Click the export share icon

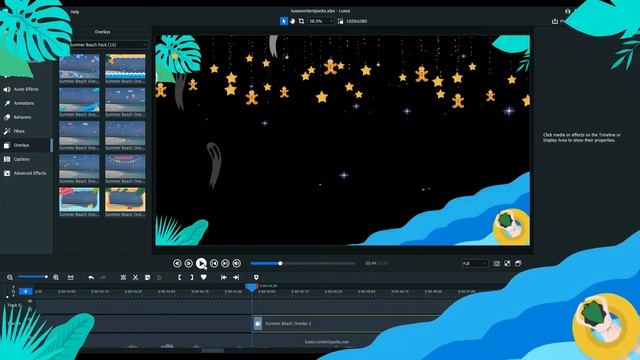[555, 21]
